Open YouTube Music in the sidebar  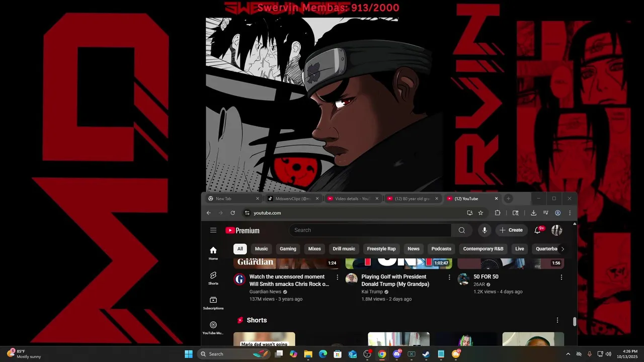coord(213,328)
